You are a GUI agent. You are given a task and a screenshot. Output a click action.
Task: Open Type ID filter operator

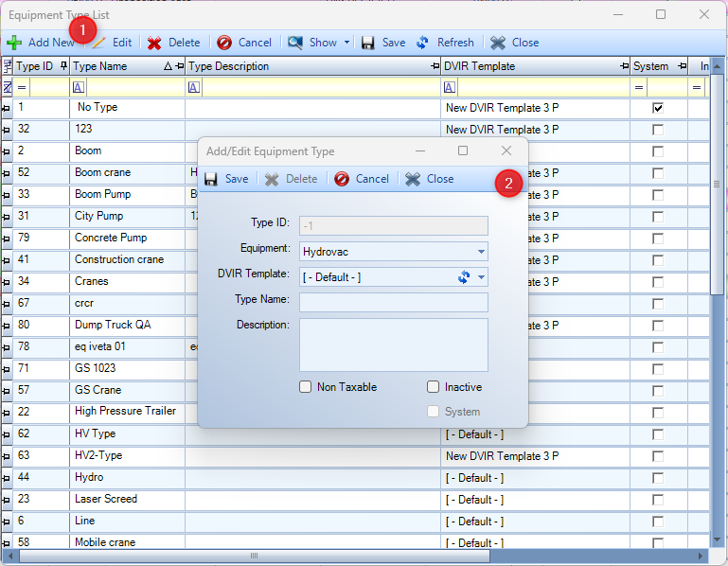[22, 87]
